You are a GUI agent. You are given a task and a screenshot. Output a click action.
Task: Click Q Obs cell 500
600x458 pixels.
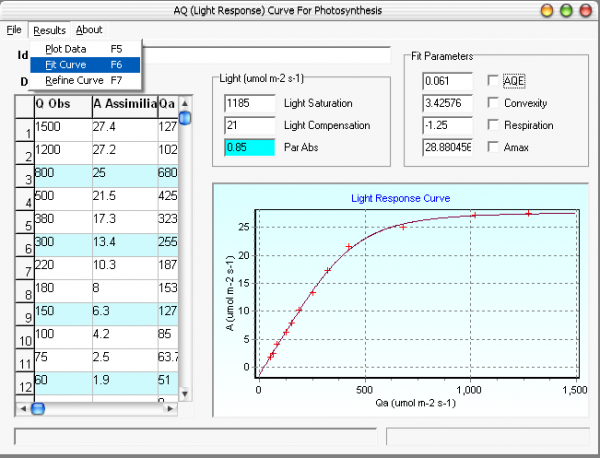[x=63, y=199]
